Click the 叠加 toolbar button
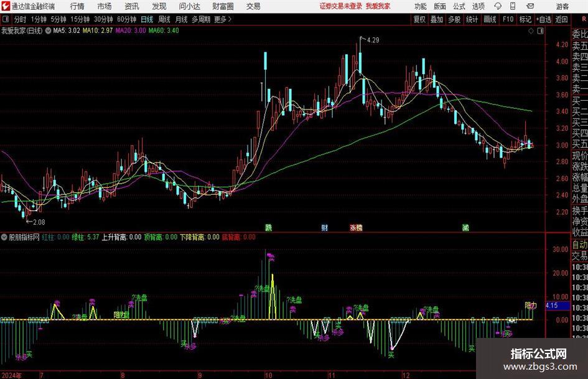Screen dimensions: 588x379 tap(437, 19)
